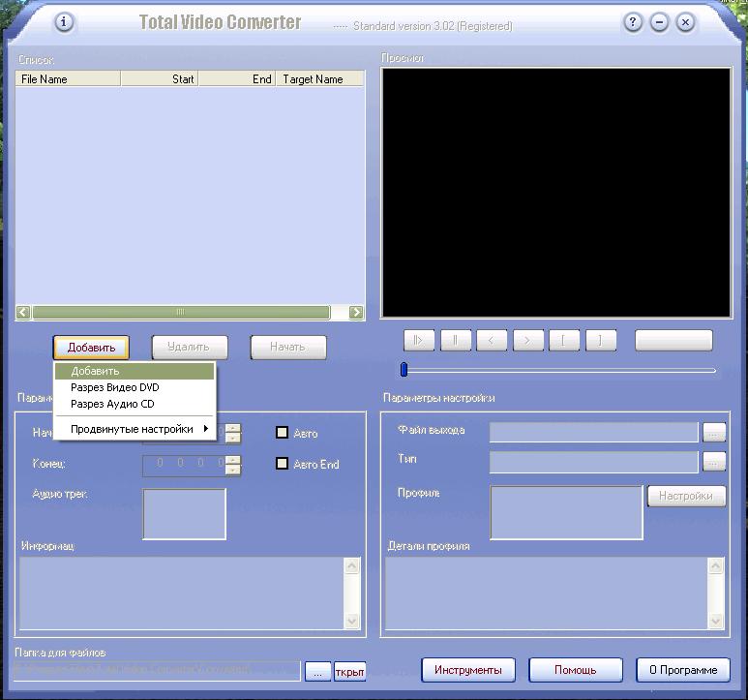The width and height of the screenshot is (748, 700).
Task: Click the Добавить button
Action: click(91, 348)
